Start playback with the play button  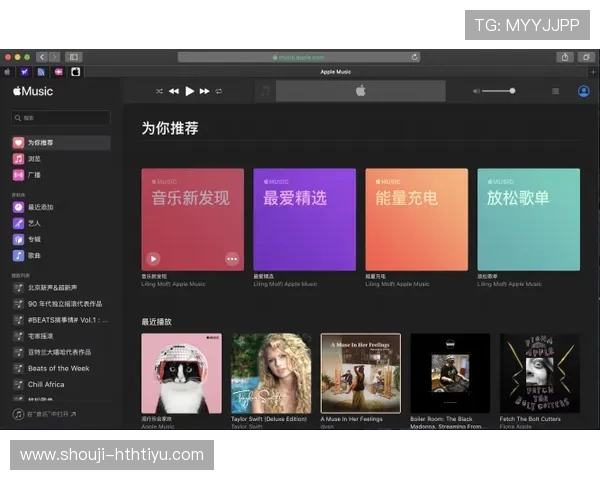(189, 91)
